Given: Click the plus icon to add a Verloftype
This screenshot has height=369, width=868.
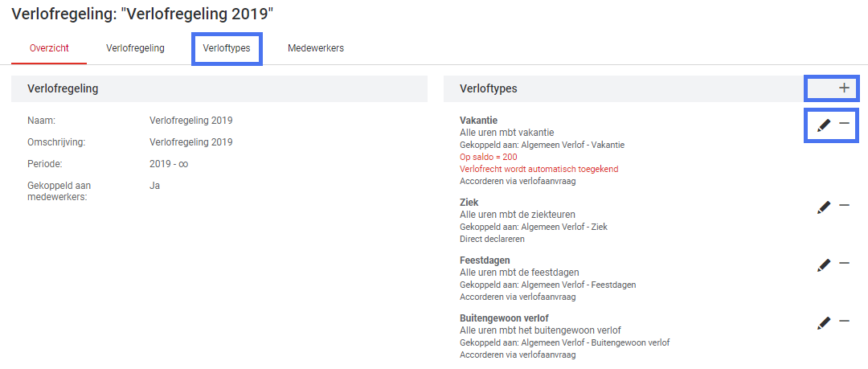Looking at the screenshot, I should point(844,88).
